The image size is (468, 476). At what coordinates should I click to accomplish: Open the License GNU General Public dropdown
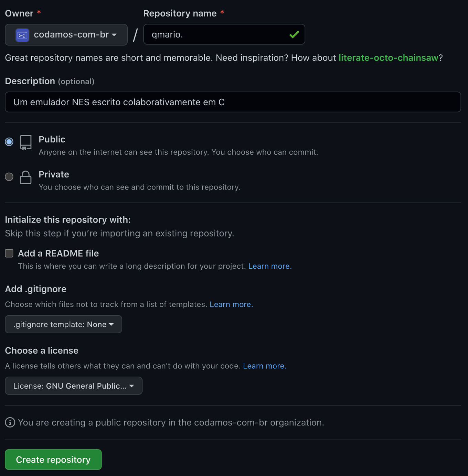[74, 386]
